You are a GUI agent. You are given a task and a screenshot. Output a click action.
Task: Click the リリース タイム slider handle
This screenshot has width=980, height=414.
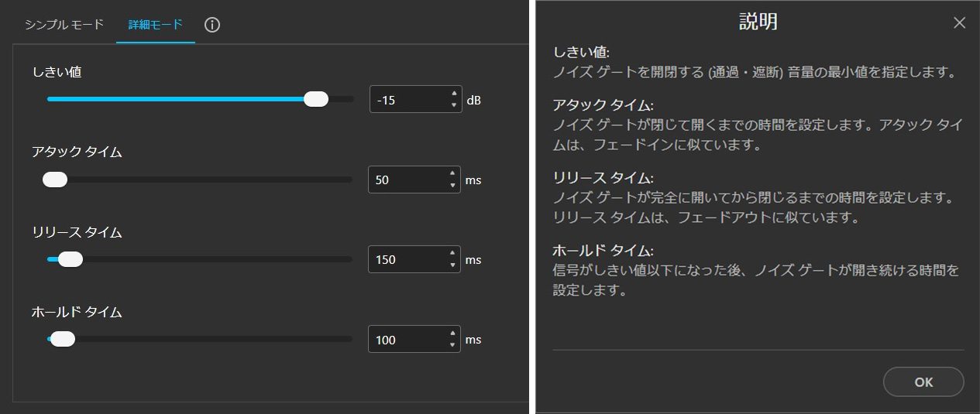[x=70, y=259]
